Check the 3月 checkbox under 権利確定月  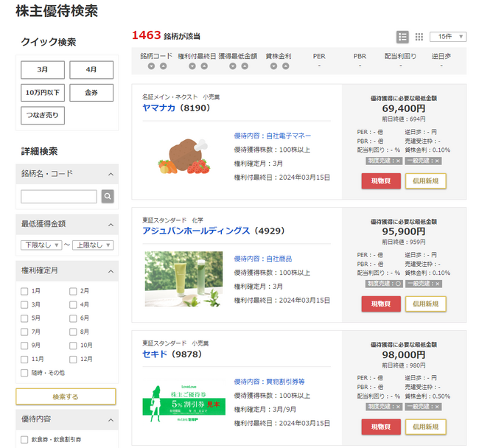click(x=25, y=304)
